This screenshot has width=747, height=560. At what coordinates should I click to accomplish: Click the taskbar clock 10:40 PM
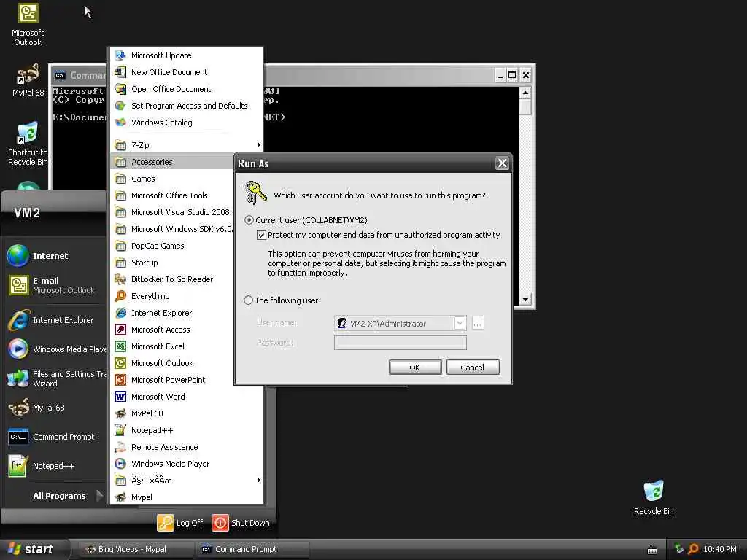click(x=720, y=549)
